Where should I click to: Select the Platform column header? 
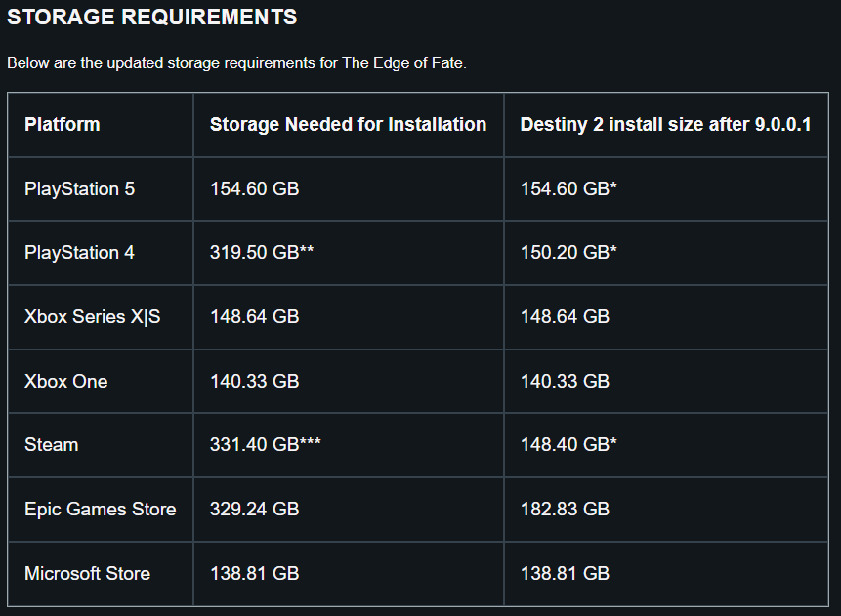tap(63, 124)
